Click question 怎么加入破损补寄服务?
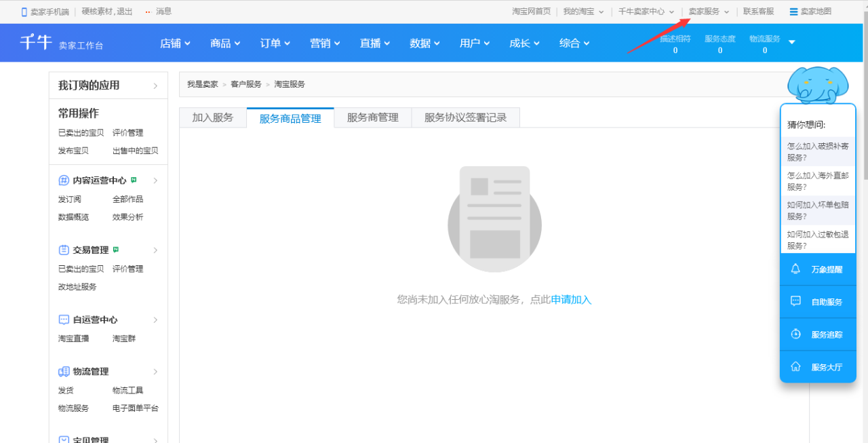868x443 pixels. click(x=818, y=152)
